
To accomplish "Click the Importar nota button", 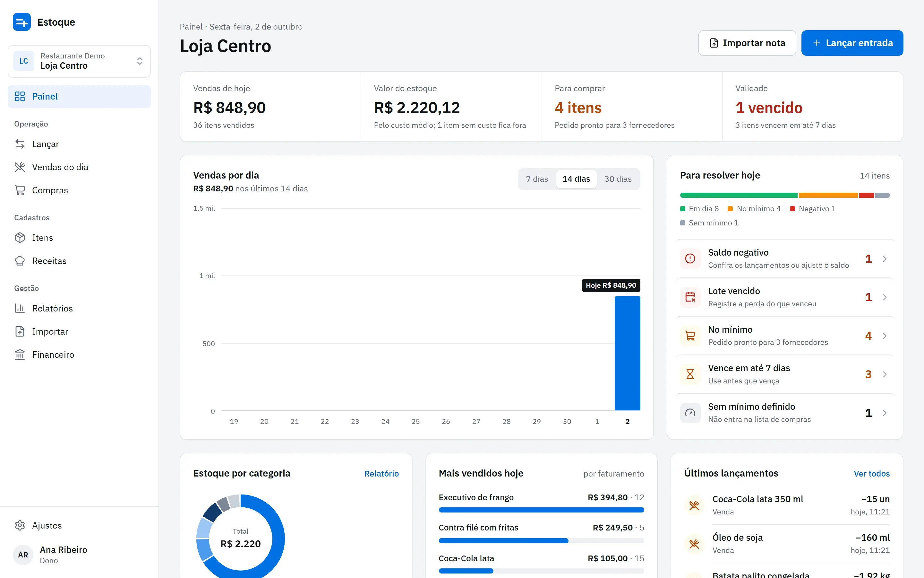I will (x=747, y=43).
